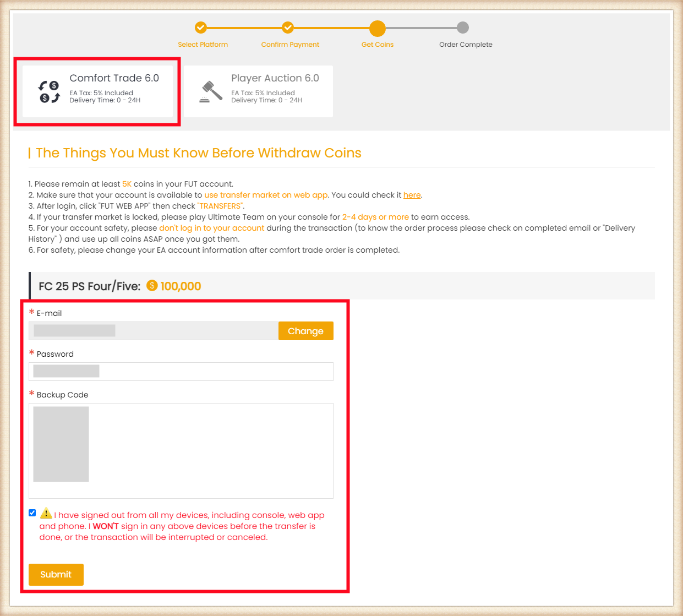Viewport: 683px width, 616px height.
Task: Click the 100,000 coin amount
Action: (181, 286)
